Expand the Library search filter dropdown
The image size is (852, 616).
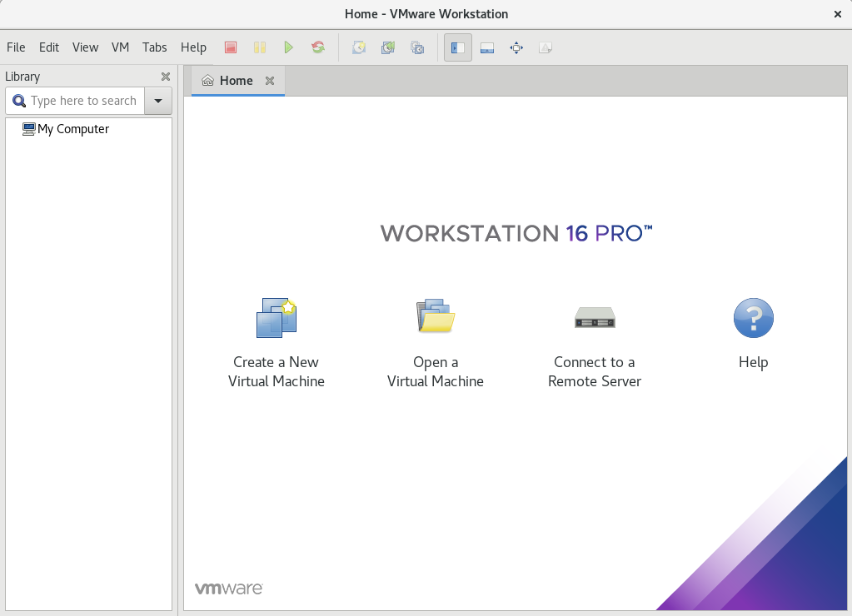coord(158,101)
